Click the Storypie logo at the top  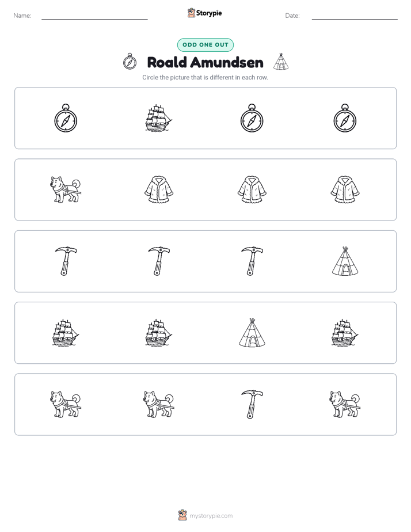click(x=205, y=13)
